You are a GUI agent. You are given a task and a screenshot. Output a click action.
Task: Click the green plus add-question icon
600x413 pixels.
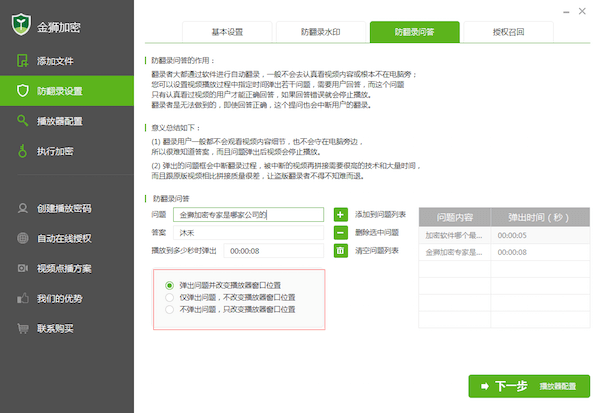tap(341, 215)
